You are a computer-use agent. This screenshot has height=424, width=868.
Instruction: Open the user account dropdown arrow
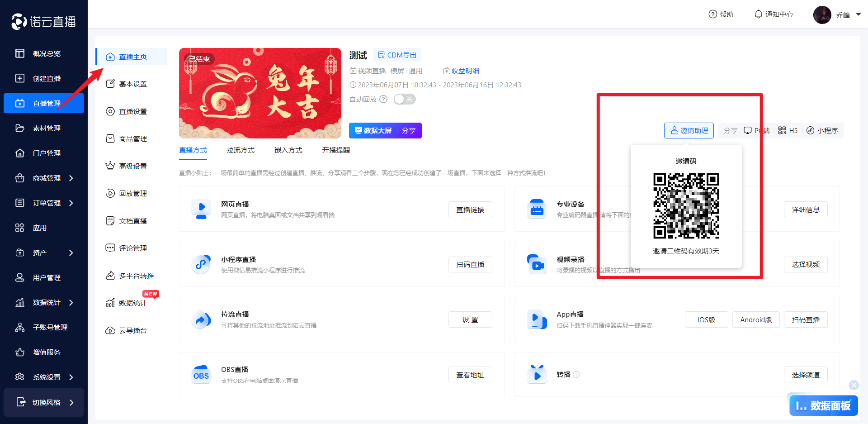pyautogui.click(x=858, y=14)
